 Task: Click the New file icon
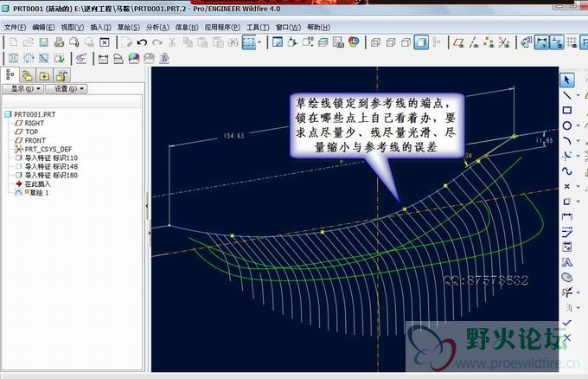tap(14, 42)
